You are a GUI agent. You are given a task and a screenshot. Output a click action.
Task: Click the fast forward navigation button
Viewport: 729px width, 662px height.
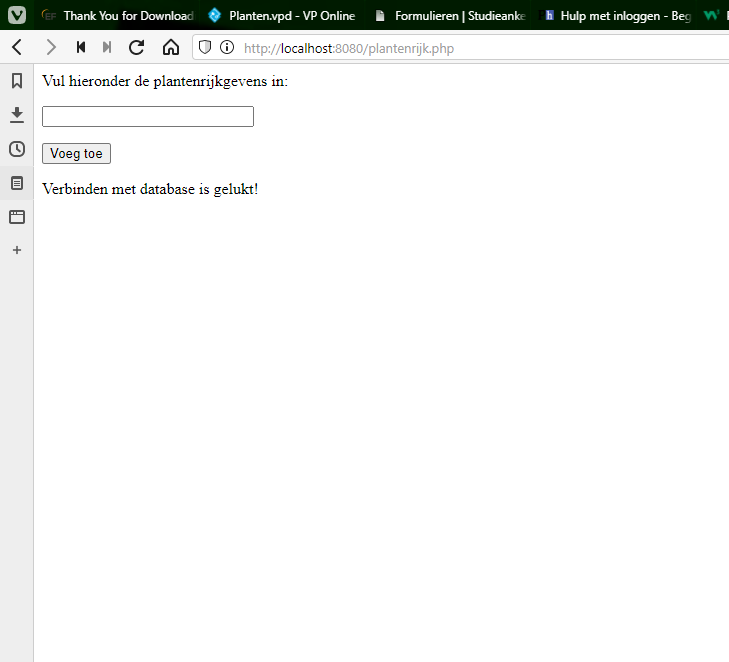click(x=107, y=47)
